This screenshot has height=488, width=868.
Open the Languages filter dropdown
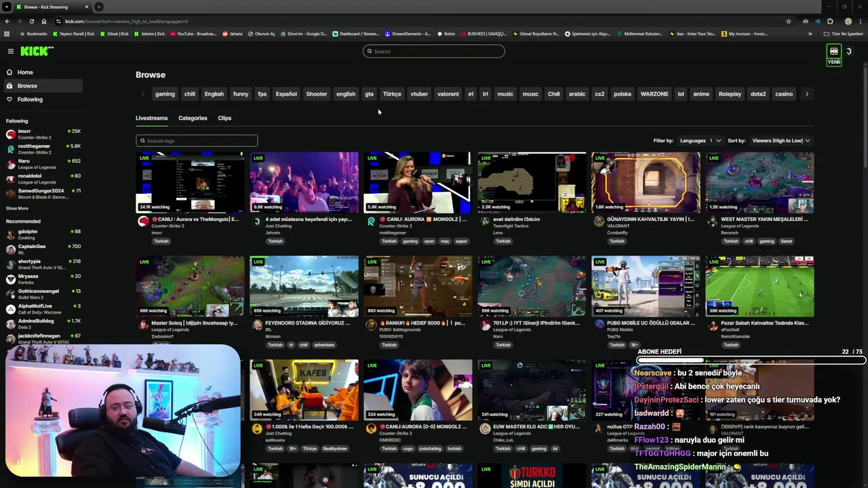701,140
